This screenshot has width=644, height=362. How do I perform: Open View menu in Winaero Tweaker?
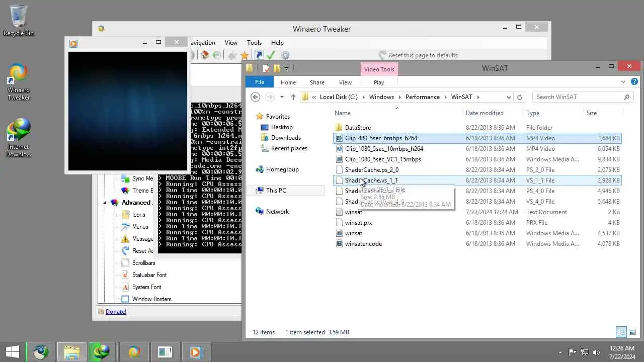[x=231, y=43]
